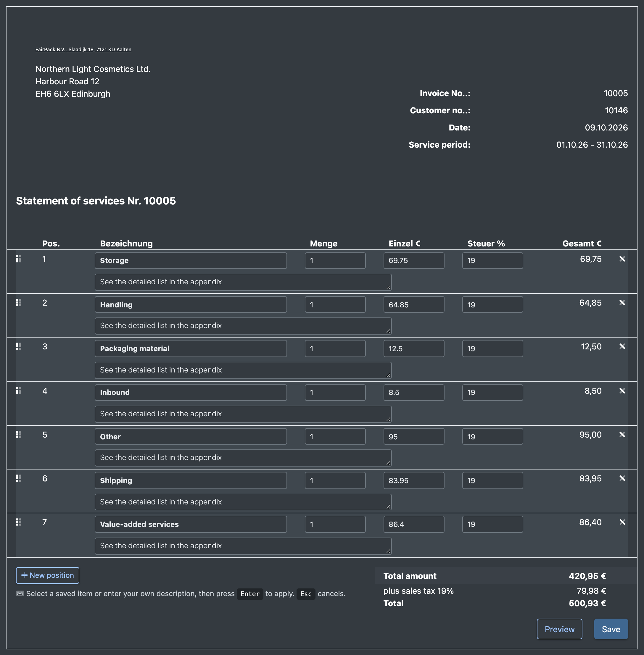Focus the Packaging material unit price 12.5
Screen dimensions: 644x655
click(x=414, y=349)
